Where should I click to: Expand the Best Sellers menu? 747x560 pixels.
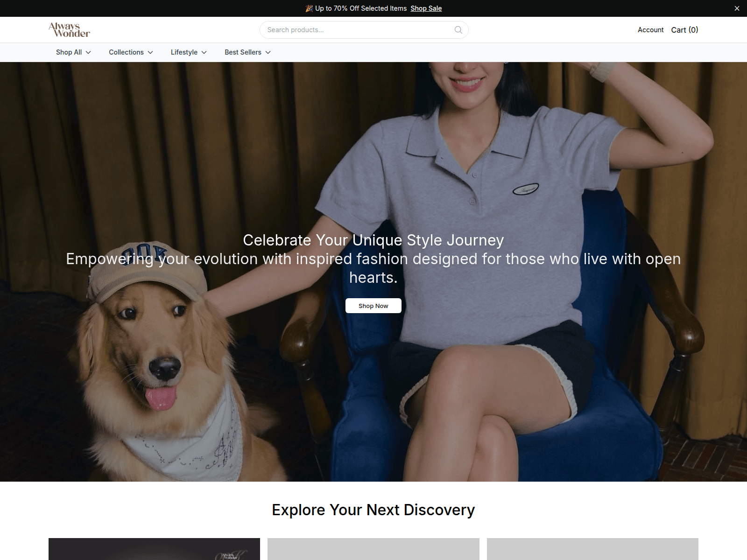pos(247,52)
